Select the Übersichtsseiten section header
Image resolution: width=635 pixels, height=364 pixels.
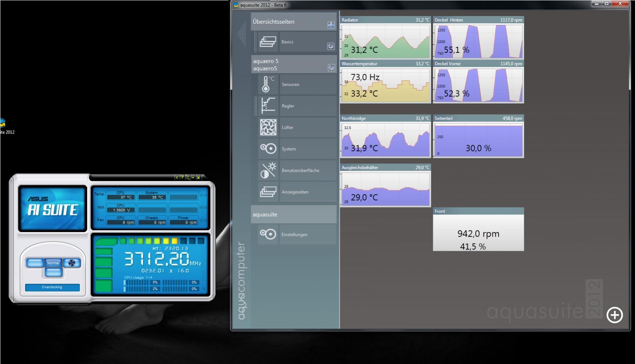(294, 22)
